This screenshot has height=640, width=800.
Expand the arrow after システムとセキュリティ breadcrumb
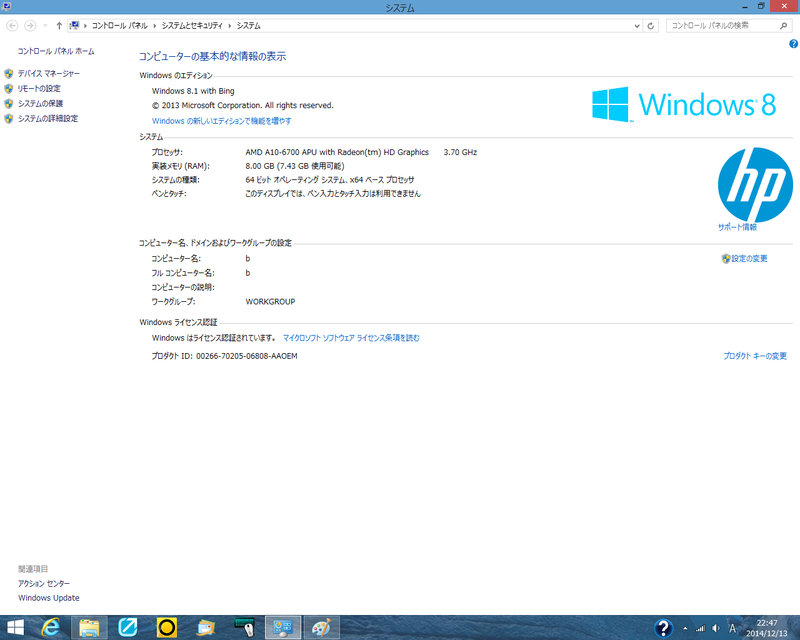(x=230, y=26)
